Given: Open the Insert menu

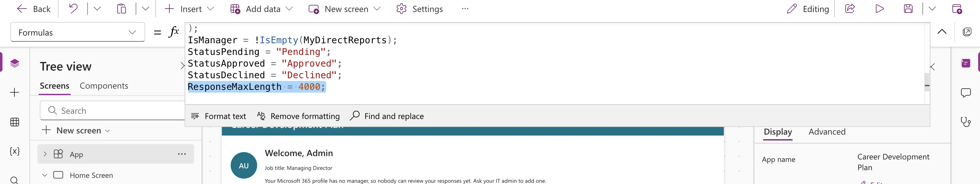Looking at the screenshot, I should click(x=190, y=9).
